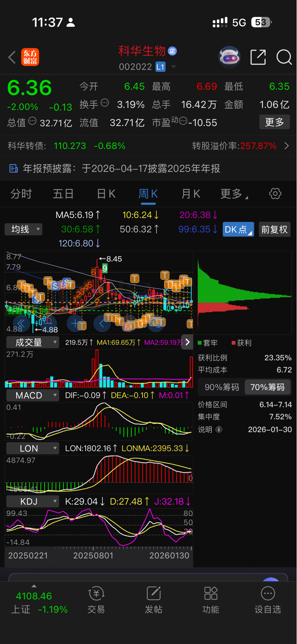Viewport: 297px width, 644px height.
Task: Toggle the DK点 signal button
Action: click(238, 229)
